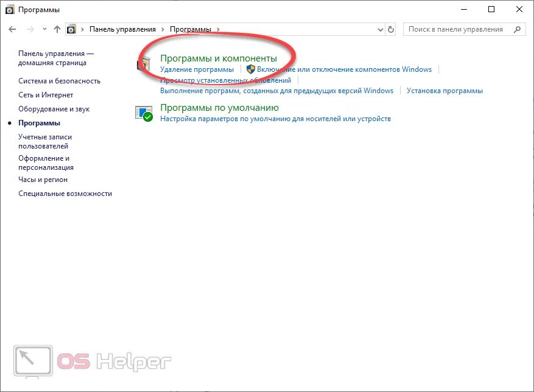The image size is (534, 392).
Task: Click Установка программы link
Action: tap(444, 91)
